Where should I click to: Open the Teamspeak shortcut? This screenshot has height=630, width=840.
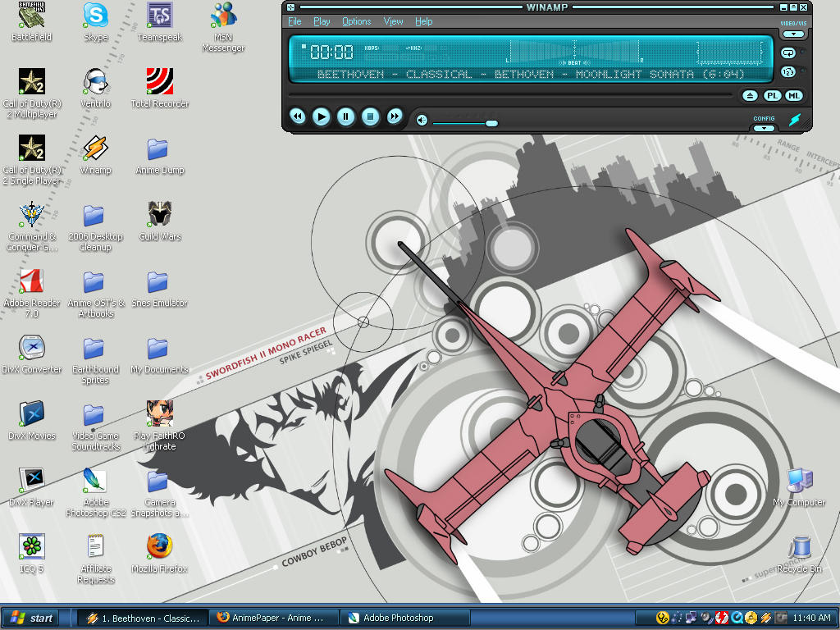(160, 21)
